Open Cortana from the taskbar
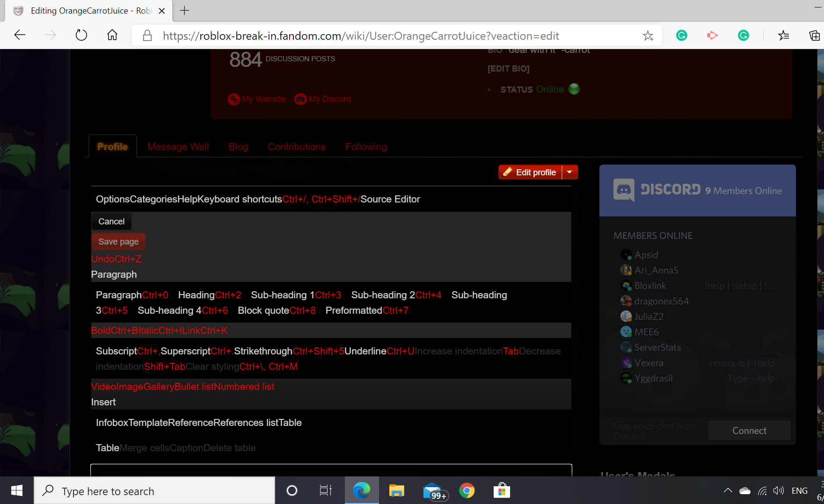Image resolution: width=824 pixels, height=504 pixels. pyautogui.click(x=292, y=490)
